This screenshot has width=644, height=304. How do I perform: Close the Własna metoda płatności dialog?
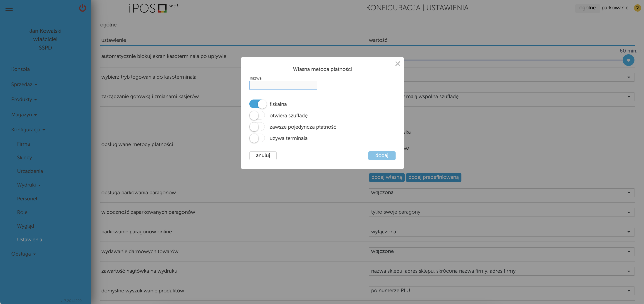(x=398, y=64)
